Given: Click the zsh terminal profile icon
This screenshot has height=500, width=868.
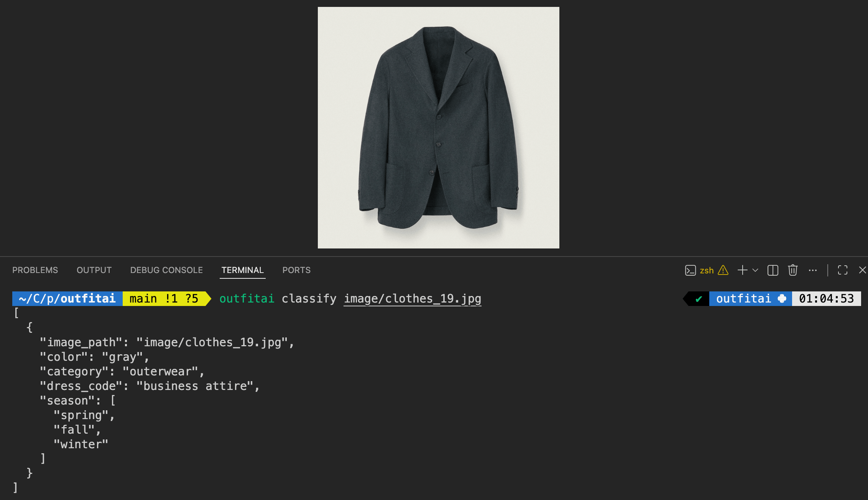Looking at the screenshot, I should tap(690, 270).
